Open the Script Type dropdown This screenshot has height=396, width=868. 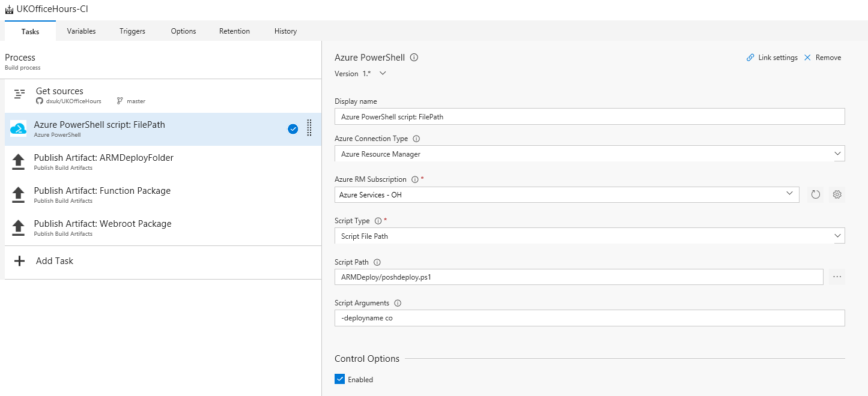(590, 236)
